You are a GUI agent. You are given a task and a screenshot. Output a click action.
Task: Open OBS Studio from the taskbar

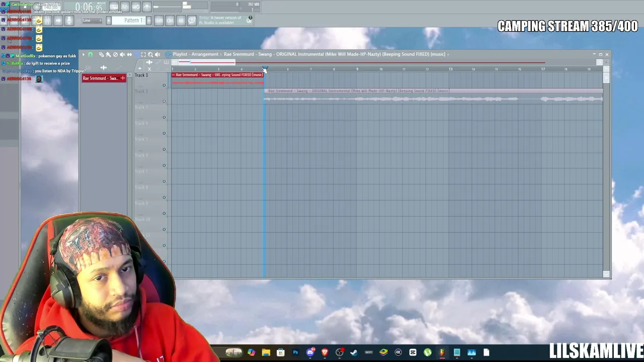click(340, 352)
